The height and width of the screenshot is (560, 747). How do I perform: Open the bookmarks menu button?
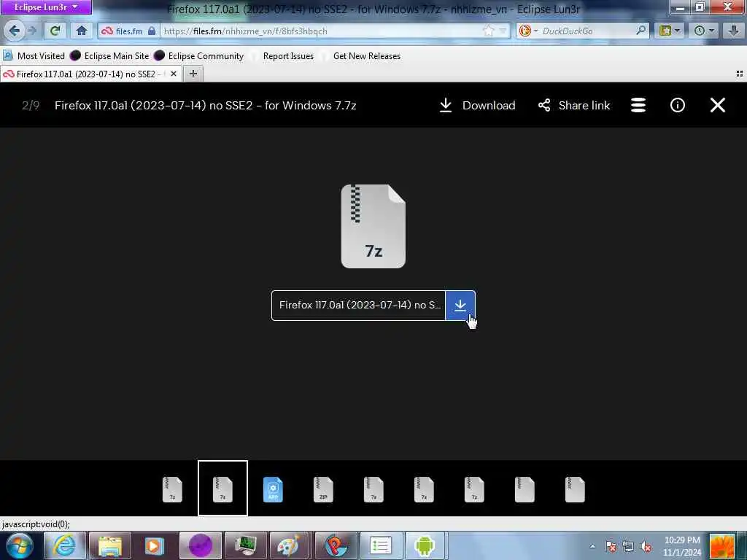click(x=669, y=31)
